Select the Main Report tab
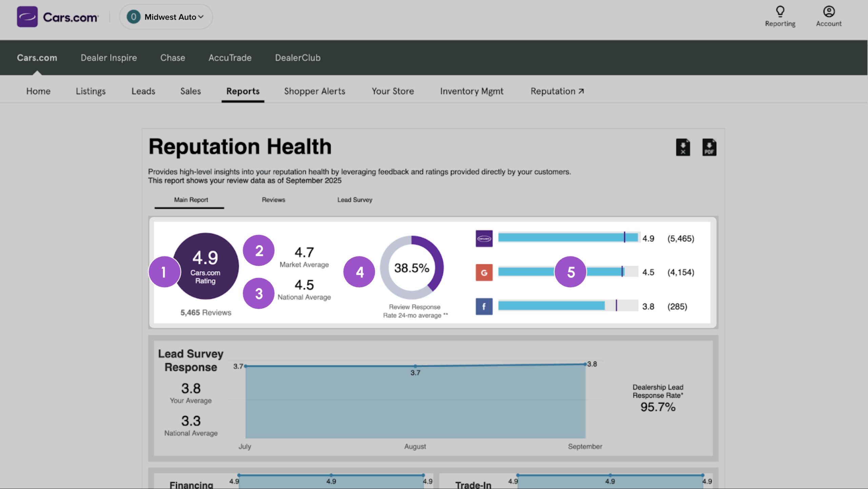Screen dimensions: 868x489 point(191,200)
